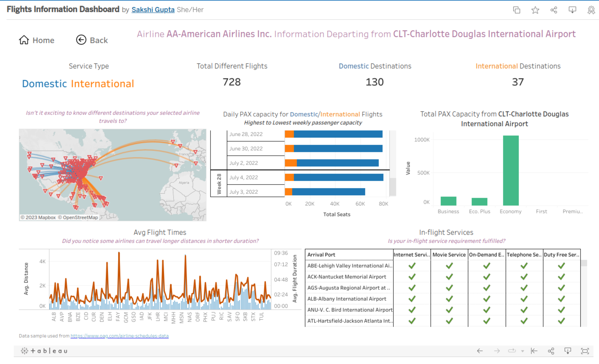Image resolution: width=599 pixels, height=364 pixels.
Task: Open the Share dialog from the top toolbar
Action: 554,10
